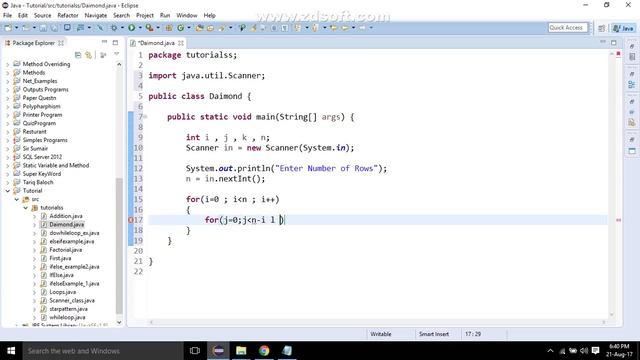The height and width of the screenshot is (360, 640).
Task: Toggle Link with Editor in Package Explorer
Action: tap(88, 55)
